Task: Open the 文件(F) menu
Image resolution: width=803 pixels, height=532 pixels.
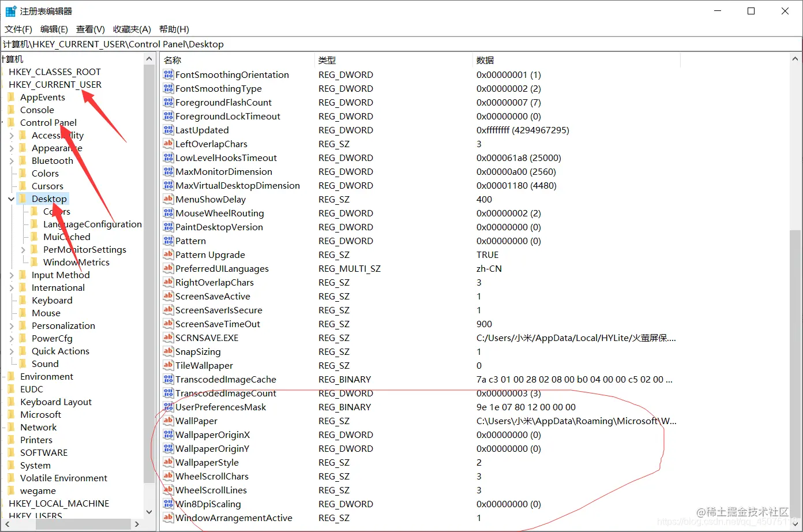Action: [18, 29]
